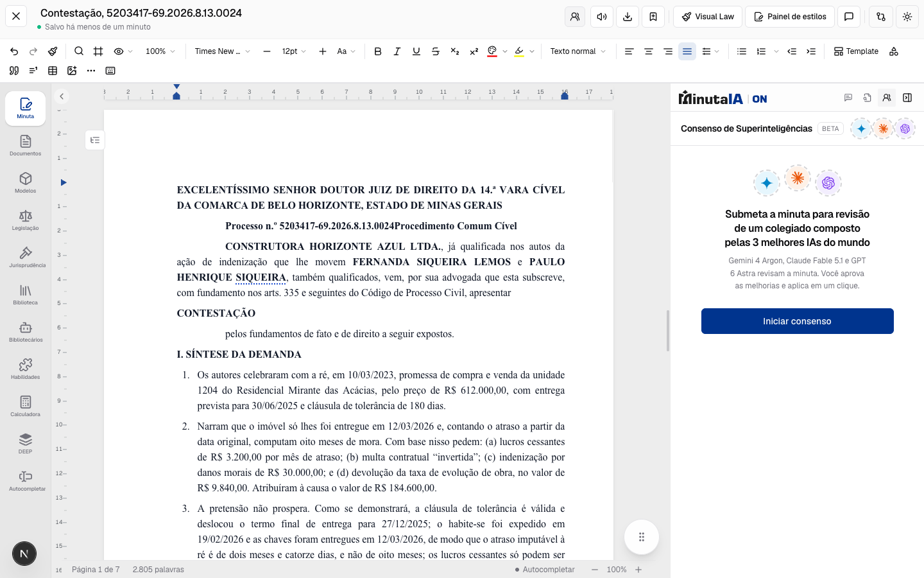Screen dimensions: 924x578
Task: Toggle underline formatting
Action: [x=416, y=51]
